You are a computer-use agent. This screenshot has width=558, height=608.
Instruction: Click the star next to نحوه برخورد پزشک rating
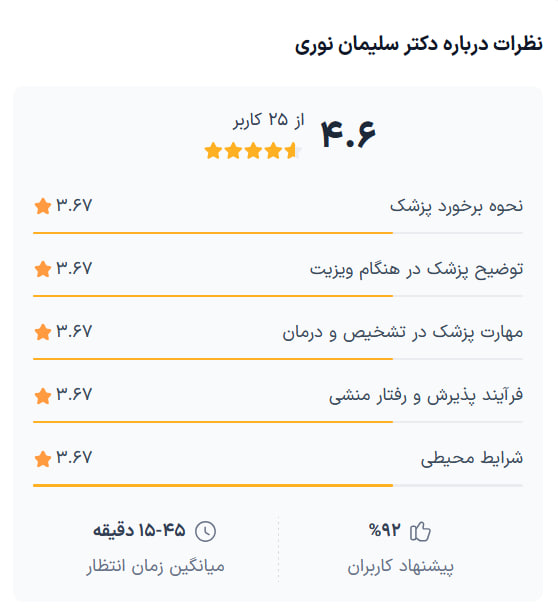43,206
